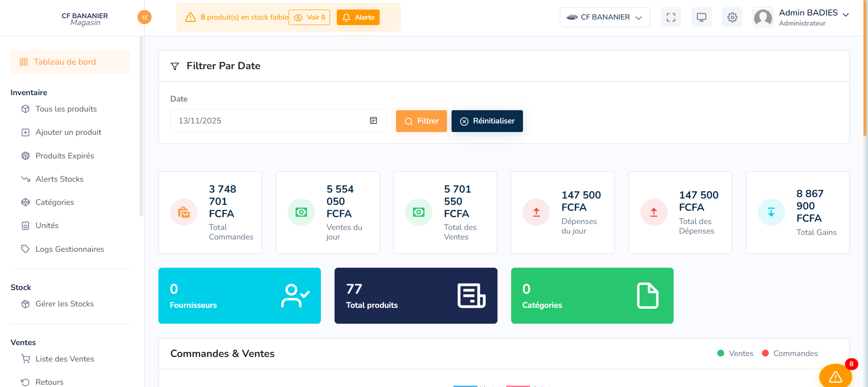
Task: Collapse the sidebar with the orange chevron button
Action: click(x=144, y=17)
